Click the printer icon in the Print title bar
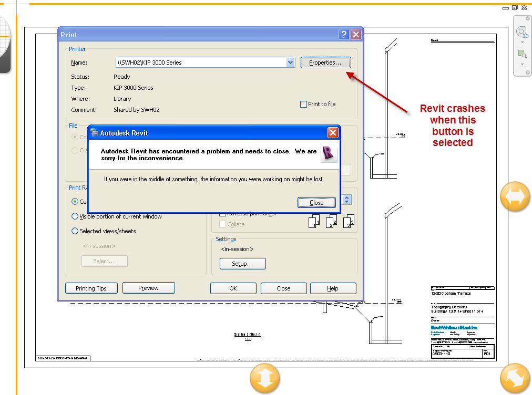 (64, 34)
